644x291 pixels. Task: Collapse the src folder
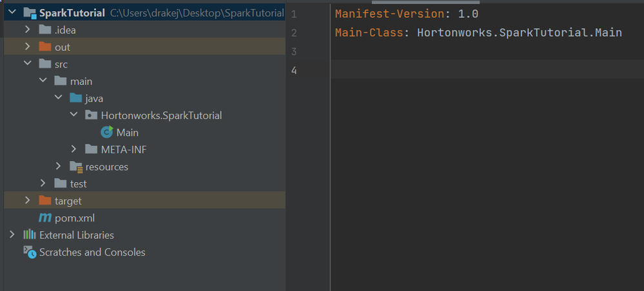(x=28, y=64)
